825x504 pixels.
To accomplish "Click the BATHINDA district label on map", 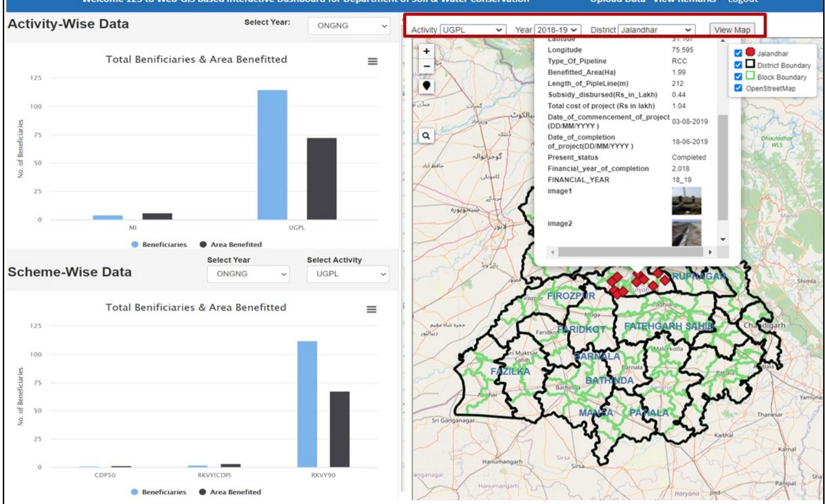I will click(x=610, y=381).
